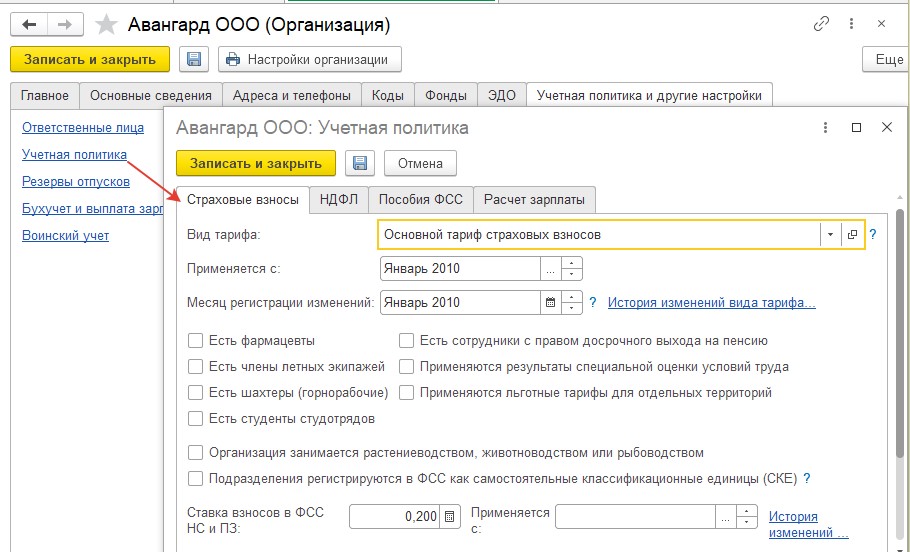Save accounting policy with dialog floppy icon
Image resolution: width=910 pixels, height=552 pixels.
click(360, 164)
